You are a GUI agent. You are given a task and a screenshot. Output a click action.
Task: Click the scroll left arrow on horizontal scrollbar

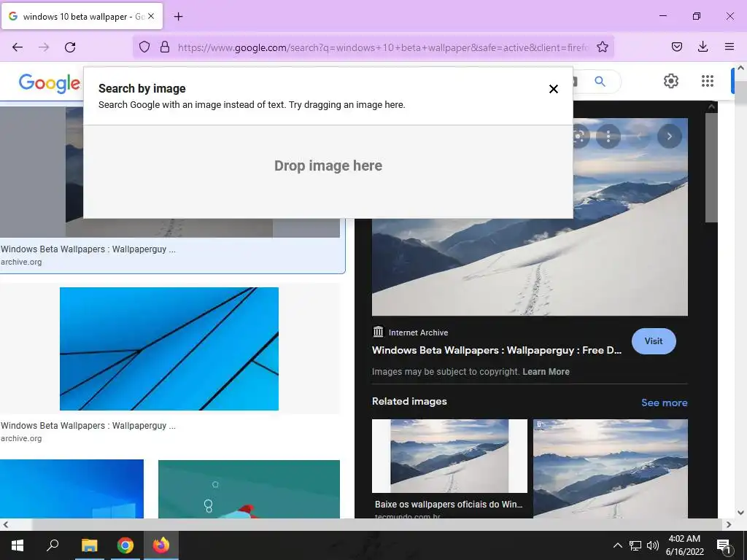[x=5, y=524]
